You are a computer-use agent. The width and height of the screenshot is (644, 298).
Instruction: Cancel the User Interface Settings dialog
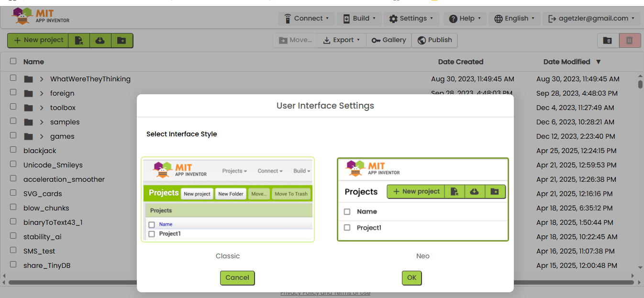[237, 278]
